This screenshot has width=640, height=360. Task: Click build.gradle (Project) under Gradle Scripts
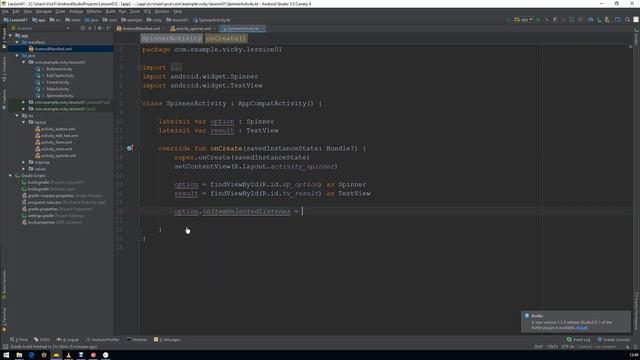53,182
